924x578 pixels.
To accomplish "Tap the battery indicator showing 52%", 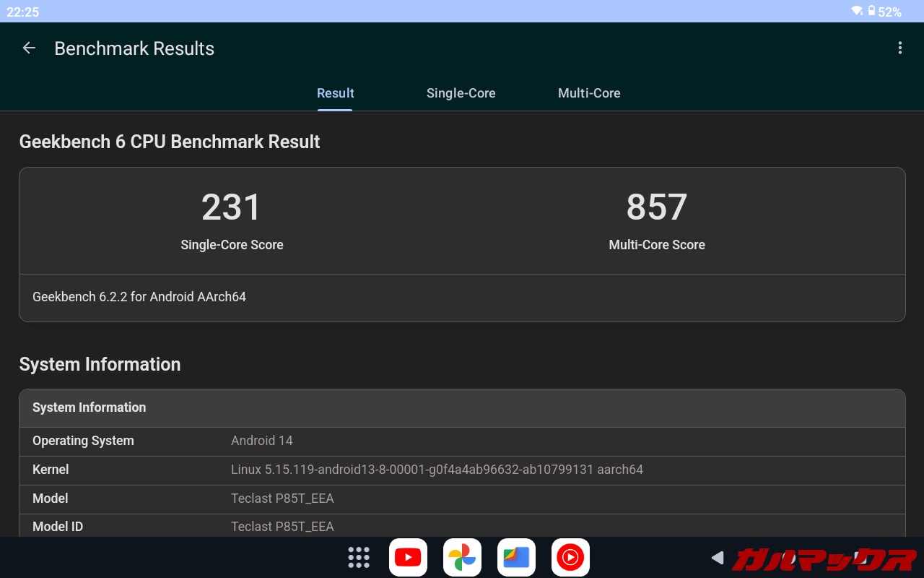I will [885, 12].
